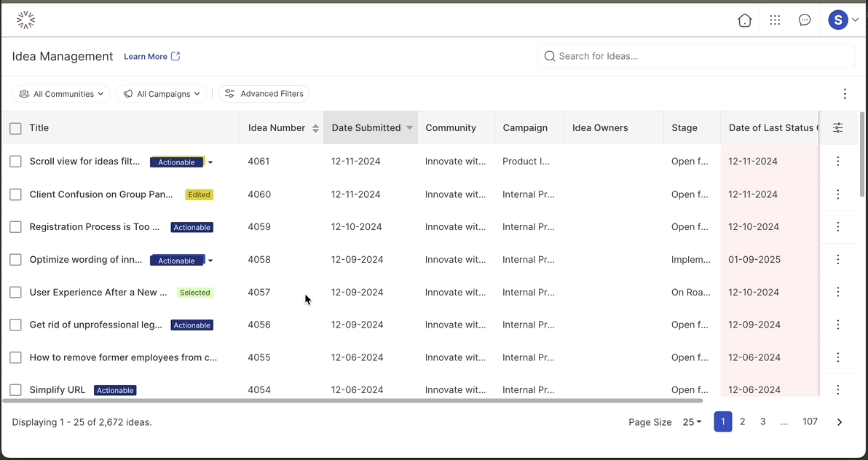This screenshot has width=868, height=460.
Task: Open the Page Size 25 dropdown
Action: pyautogui.click(x=692, y=422)
